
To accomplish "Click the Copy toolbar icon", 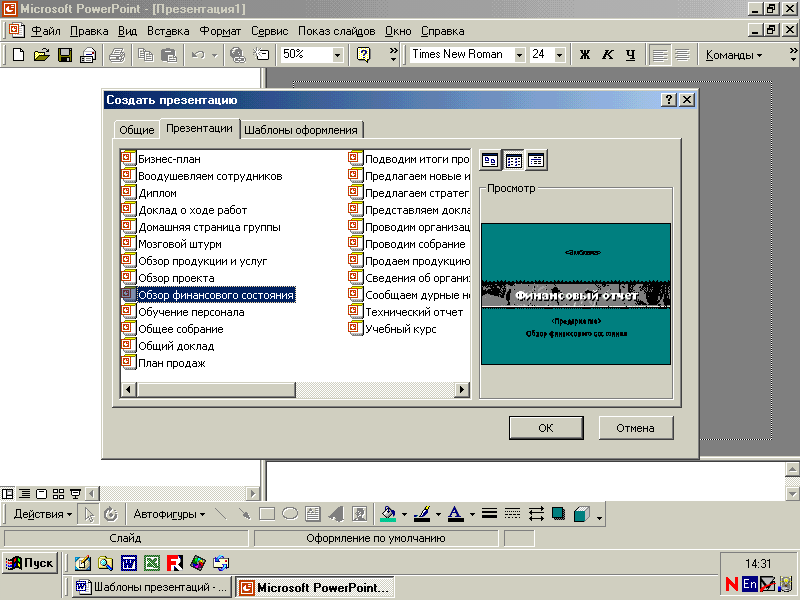I will (146, 54).
